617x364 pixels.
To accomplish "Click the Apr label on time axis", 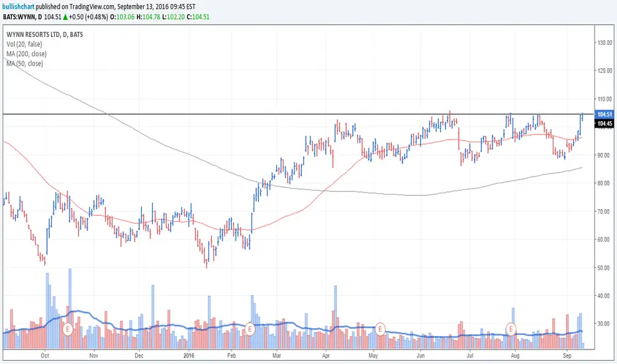I will [326, 356].
